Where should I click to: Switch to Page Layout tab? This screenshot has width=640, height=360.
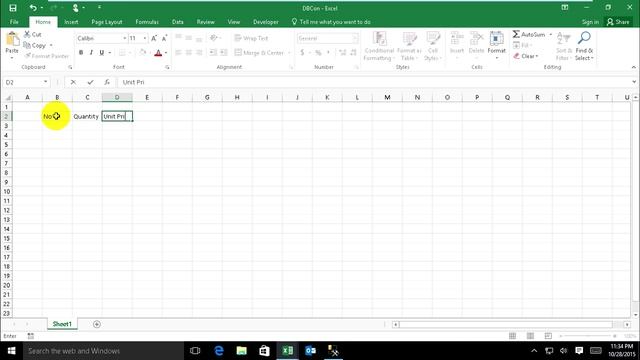click(x=107, y=22)
